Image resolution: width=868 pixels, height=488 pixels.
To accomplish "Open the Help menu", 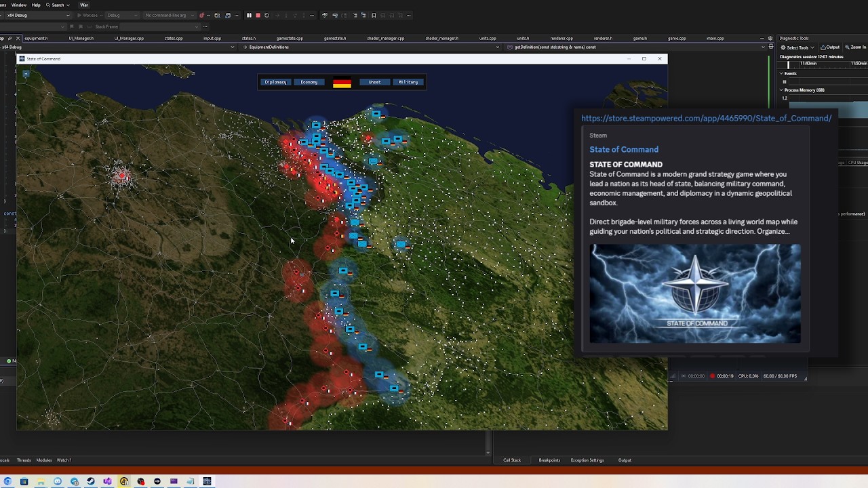I will click(36, 5).
